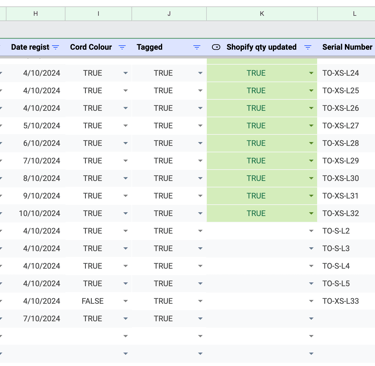Click the Tagged column header label

click(149, 47)
